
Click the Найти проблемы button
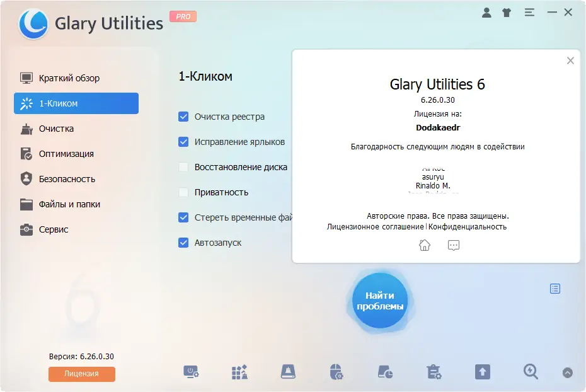(380, 301)
